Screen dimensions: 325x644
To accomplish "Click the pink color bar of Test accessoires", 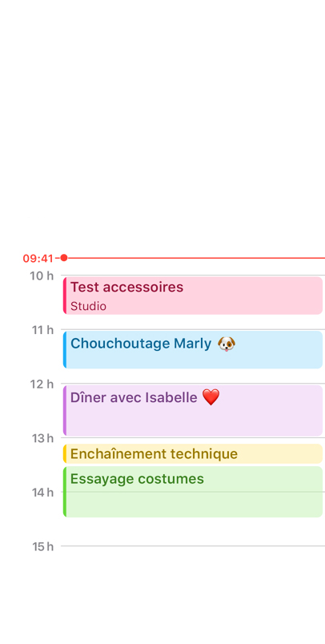I will (x=65, y=296).
